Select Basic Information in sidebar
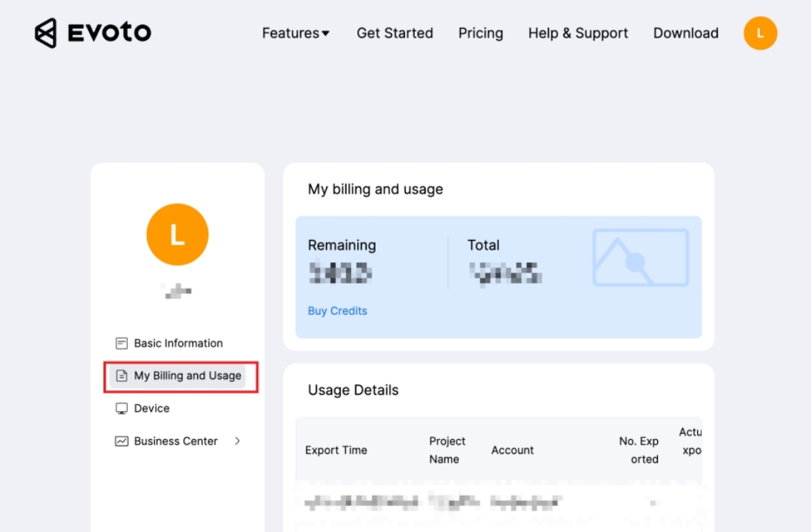811x532 pixels. [x=178, y=344]
